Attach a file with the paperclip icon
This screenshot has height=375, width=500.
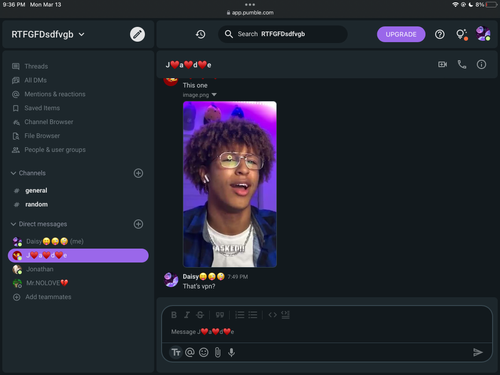[x=218, y=352]
